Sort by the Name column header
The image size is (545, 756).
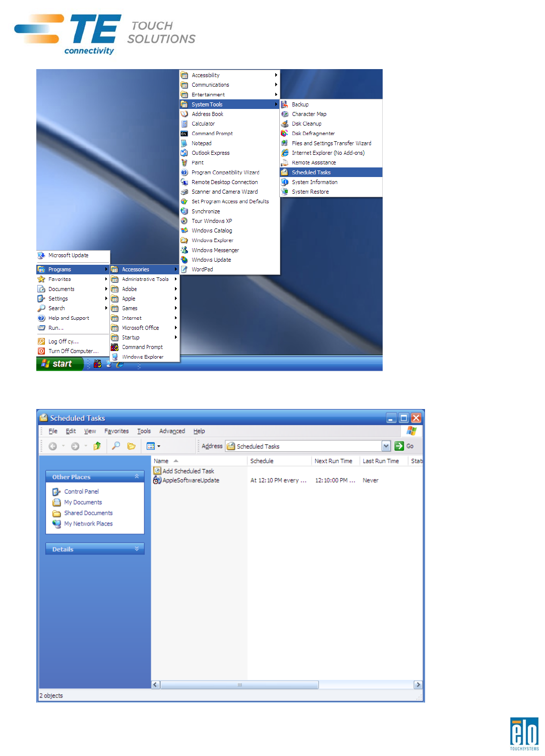click(x=199, y=461)
